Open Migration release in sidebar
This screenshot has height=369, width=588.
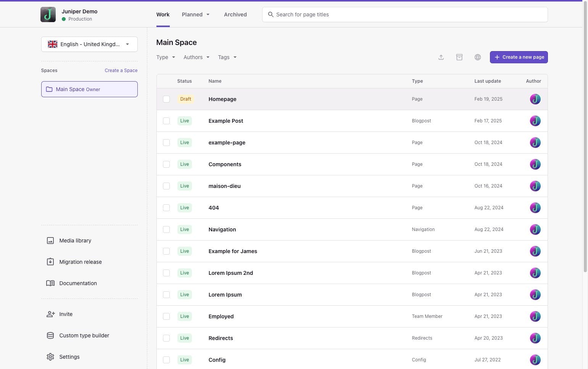click(x=80, y=262)
